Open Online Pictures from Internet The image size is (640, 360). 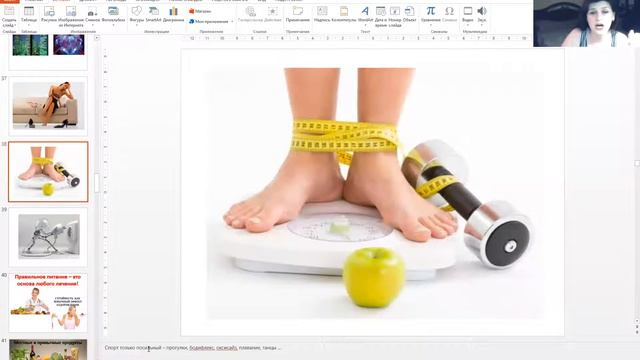click(x=71, y=16)
